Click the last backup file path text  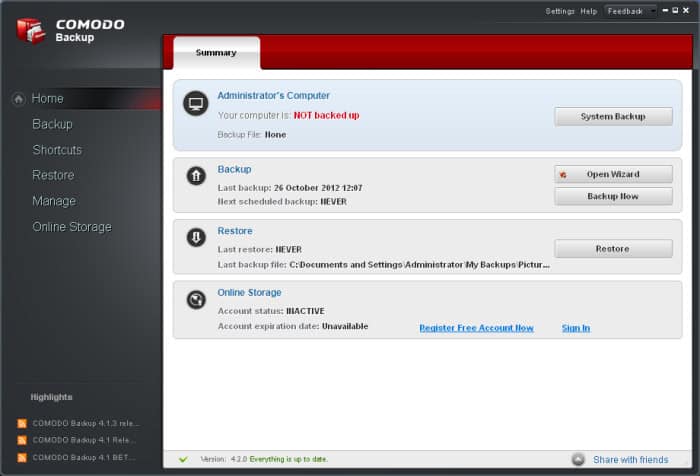click(420, 265)
